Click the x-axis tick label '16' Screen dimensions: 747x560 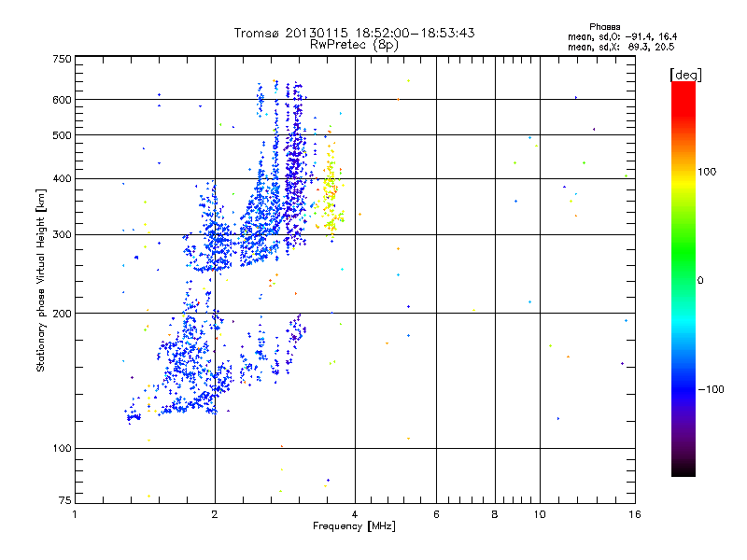coord(635,514)
